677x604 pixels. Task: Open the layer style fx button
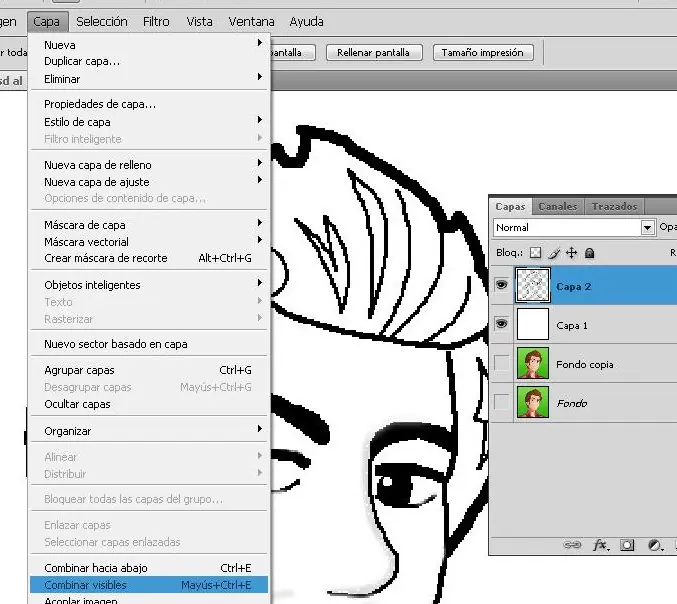(x=601, y=545)
